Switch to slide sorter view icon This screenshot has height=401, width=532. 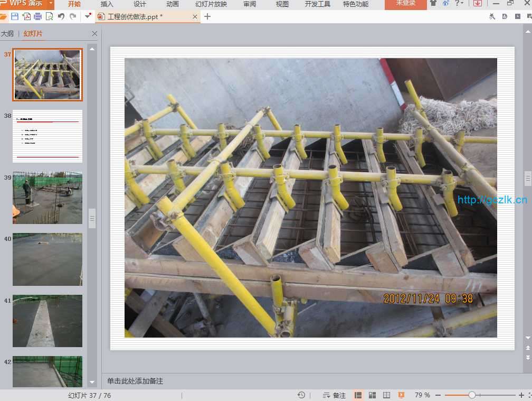click(x=372, y=395)
